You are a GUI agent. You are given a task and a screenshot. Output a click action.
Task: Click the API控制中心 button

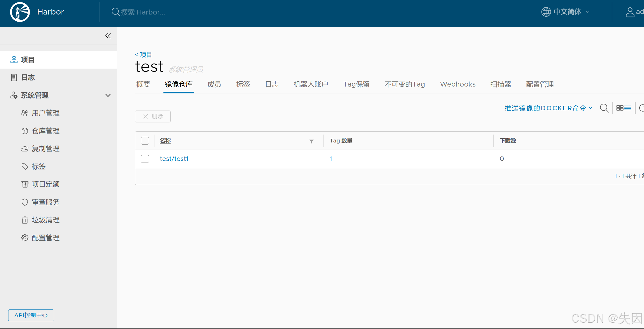[31, 315]
